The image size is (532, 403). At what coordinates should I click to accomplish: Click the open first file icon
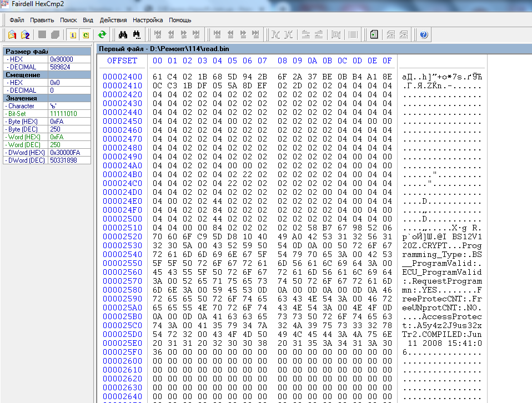(x=12, y=34)
